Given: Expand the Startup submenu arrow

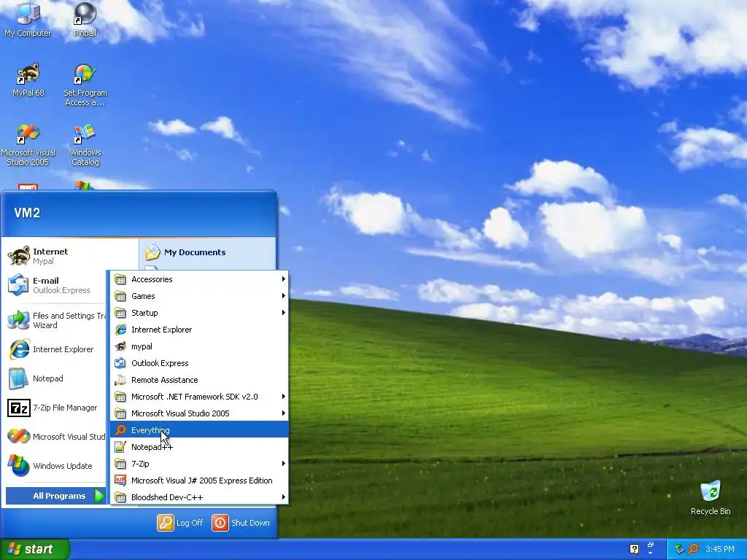Looking at the screenshot, I should click(284, 312).
